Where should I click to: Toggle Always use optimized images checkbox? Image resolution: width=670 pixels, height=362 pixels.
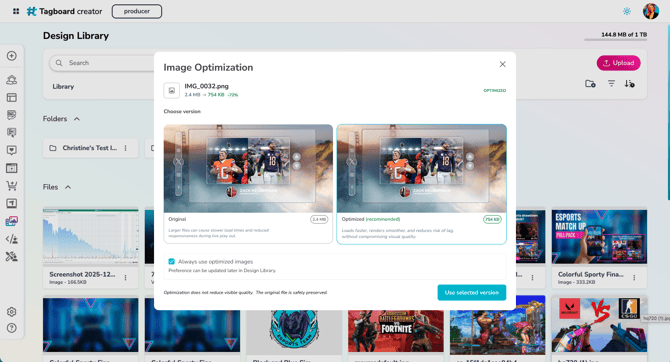click(171, 261)
